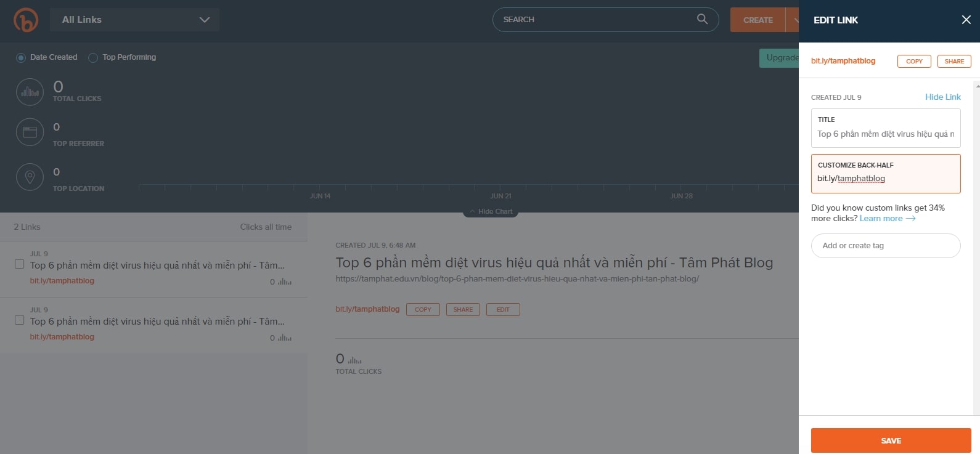Click the Created Jul 9 label
This screenshot has height=454, width=980.
[x=836, y=97]
